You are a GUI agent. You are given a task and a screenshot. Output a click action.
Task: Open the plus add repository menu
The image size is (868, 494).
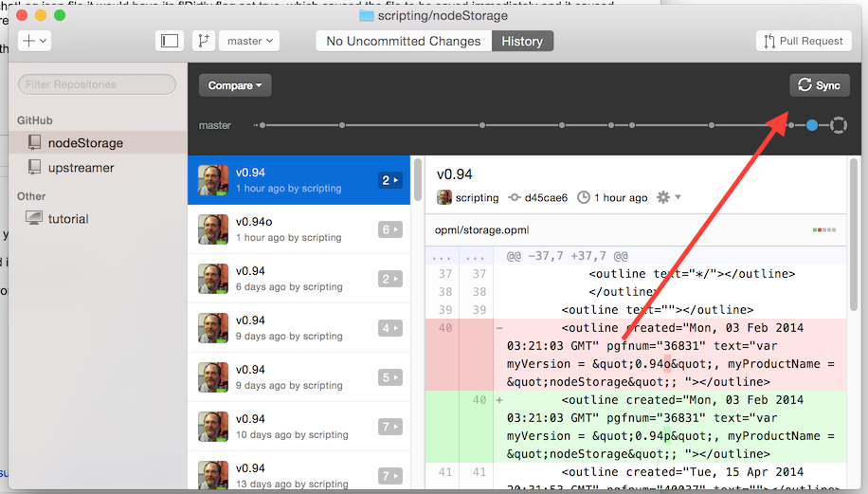pyautogui.click(x=35, y=41)
